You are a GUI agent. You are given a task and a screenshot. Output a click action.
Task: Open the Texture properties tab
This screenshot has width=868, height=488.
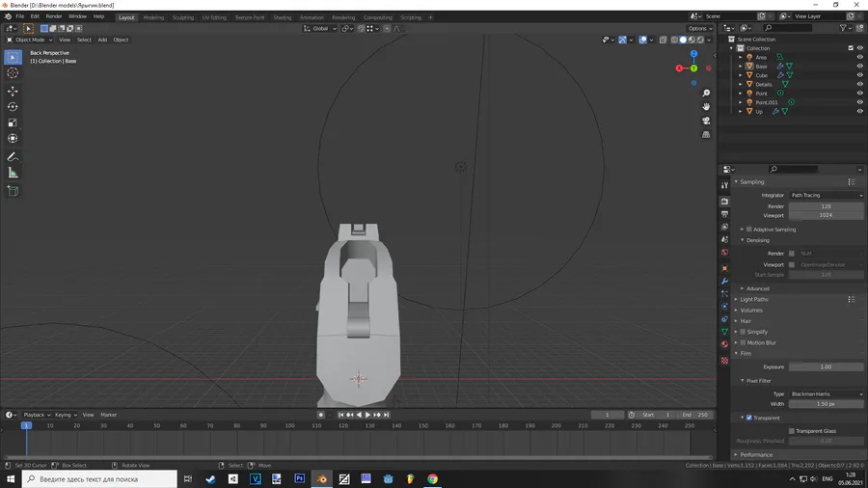click(x=724, y=360)
